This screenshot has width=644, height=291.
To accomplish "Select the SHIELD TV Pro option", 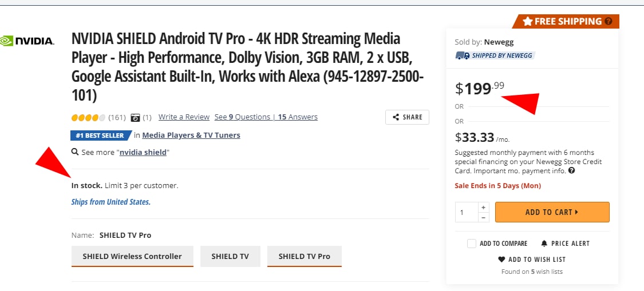I will click(x=305, y=257).
